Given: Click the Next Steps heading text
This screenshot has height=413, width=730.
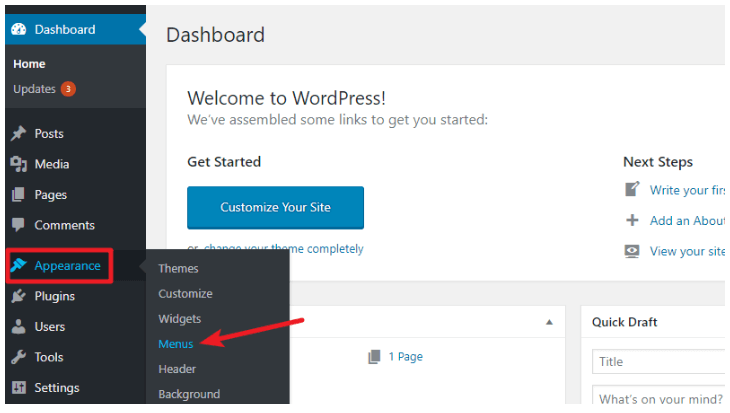Looking at the screenshot, I should pos(658,162).
